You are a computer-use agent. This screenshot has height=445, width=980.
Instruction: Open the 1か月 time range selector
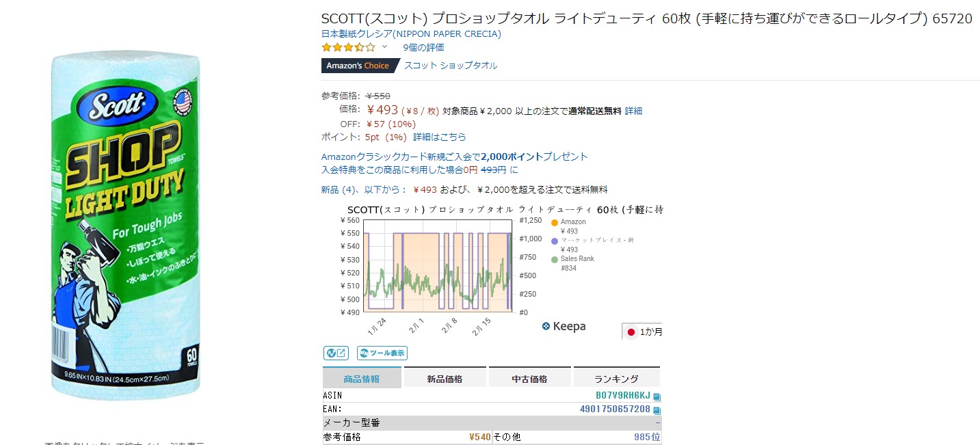(650, 332)
